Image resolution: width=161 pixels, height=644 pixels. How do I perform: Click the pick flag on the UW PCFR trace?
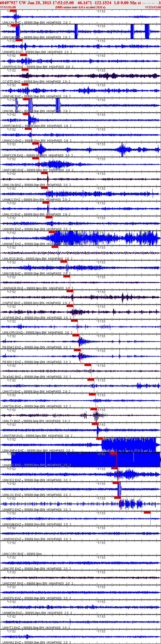(35, 143)
